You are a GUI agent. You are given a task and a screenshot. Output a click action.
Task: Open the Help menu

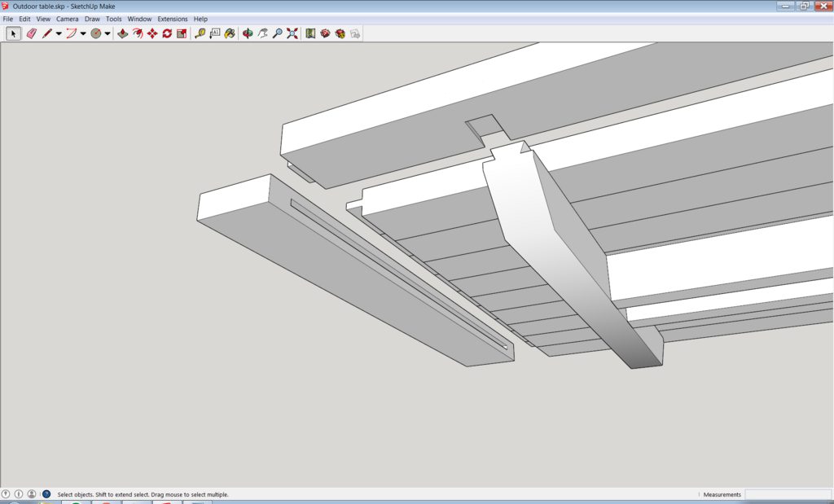pyautogui.click(x=200, y=19)
